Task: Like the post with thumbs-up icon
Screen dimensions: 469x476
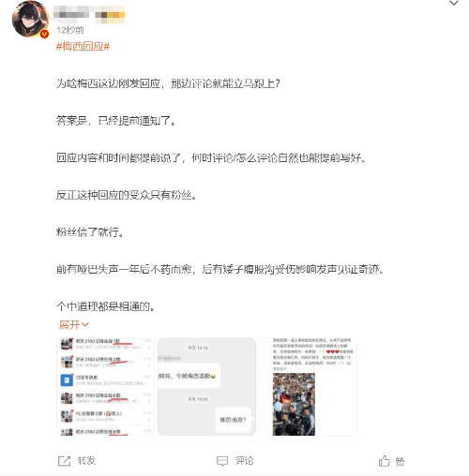Action: pyautogui.click(x=385, y=461)
